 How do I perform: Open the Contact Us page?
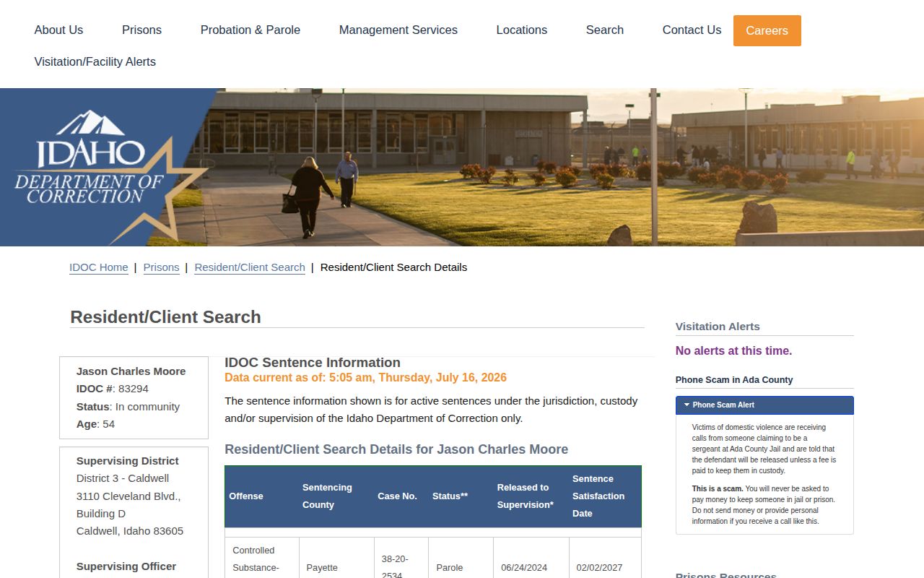[x=692, y=30]
